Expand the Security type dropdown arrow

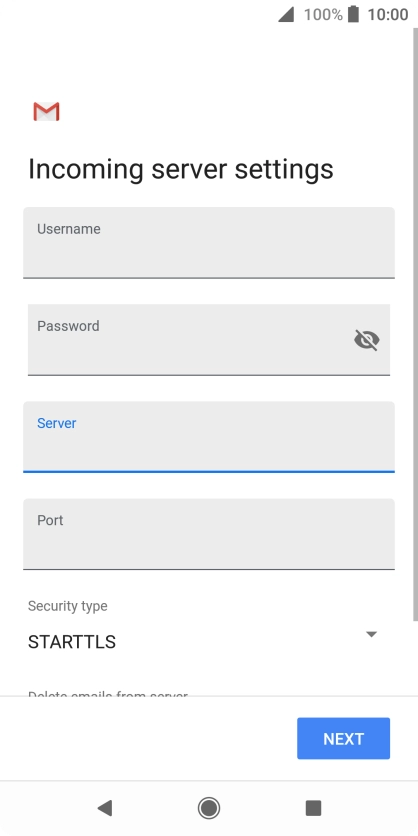tap(372, 634)
